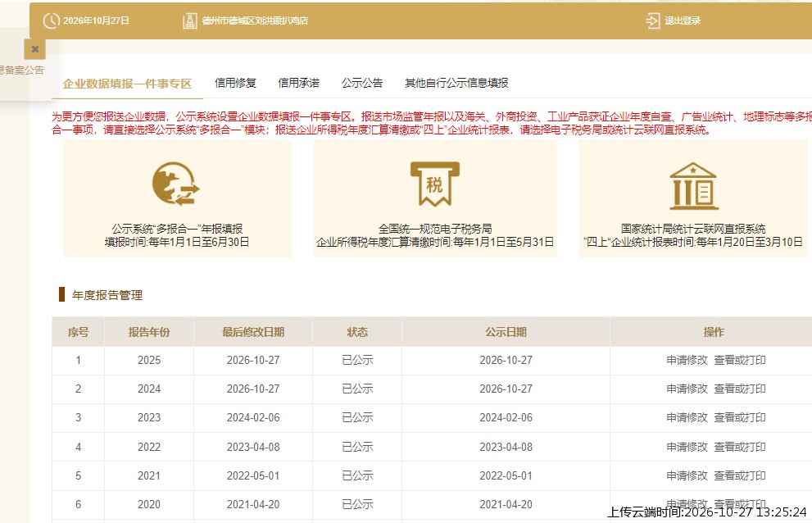Click 申请修改 for the 2023 report
Image resolution: width=812 pixels, height=523 pixels.
pyautogui.click(x=687, y=418)
